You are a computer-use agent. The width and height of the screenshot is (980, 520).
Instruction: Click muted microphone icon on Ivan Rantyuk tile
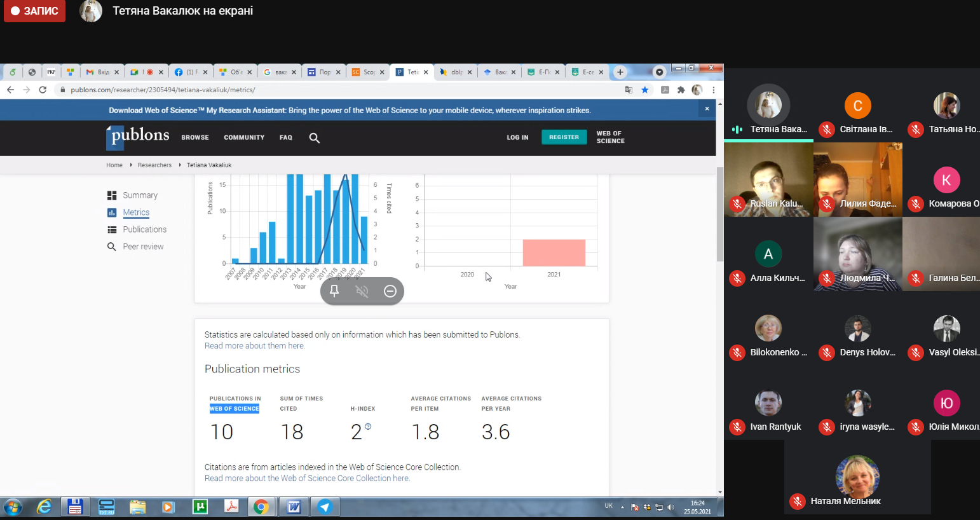click(737, 427)
